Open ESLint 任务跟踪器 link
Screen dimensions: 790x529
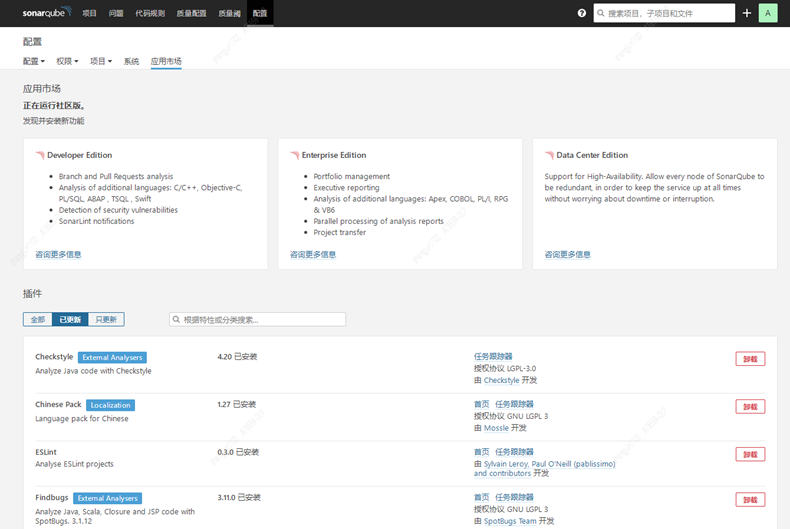[x=514, y=452]
